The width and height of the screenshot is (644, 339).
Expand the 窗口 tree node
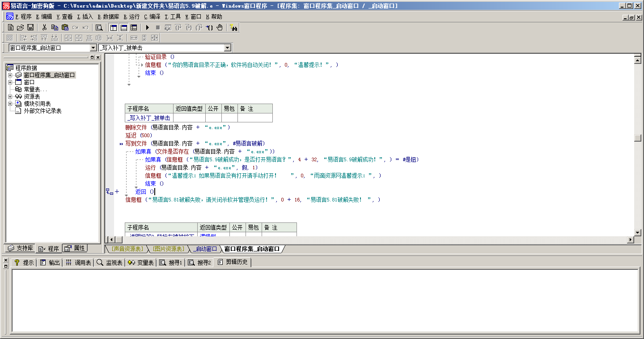(10, 82)
